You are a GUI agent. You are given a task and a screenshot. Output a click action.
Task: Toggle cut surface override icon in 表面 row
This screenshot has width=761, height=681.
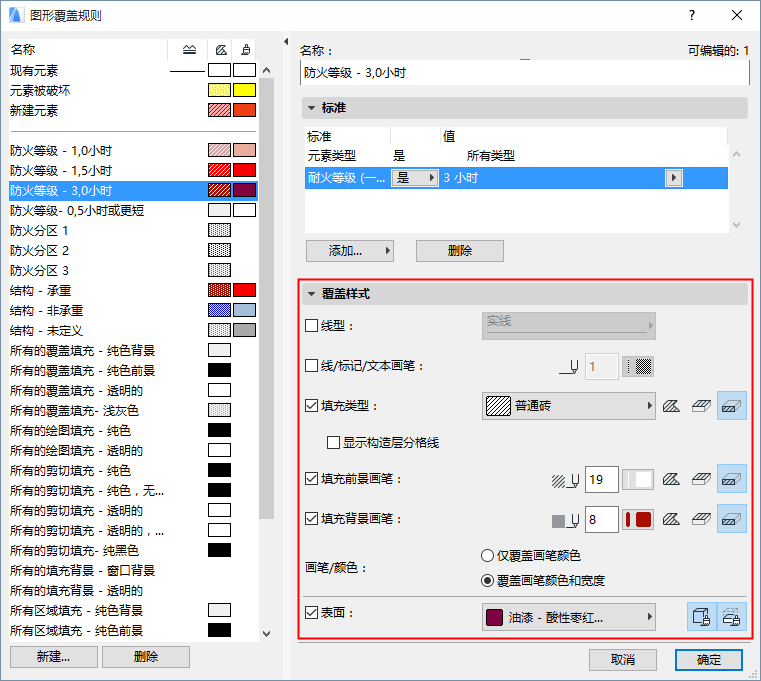pyautogui.click(x=731, y=617)
